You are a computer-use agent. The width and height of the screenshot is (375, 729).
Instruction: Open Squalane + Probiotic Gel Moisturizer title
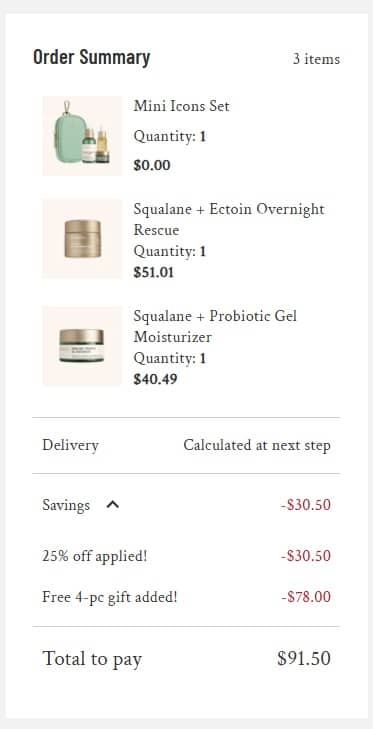tap(215, 326)
